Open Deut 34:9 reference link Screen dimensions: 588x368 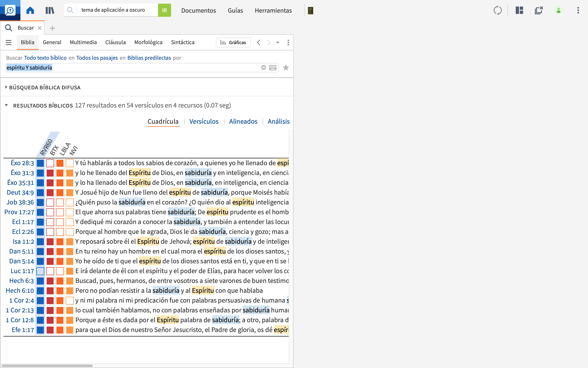click(x=20, y=193)
